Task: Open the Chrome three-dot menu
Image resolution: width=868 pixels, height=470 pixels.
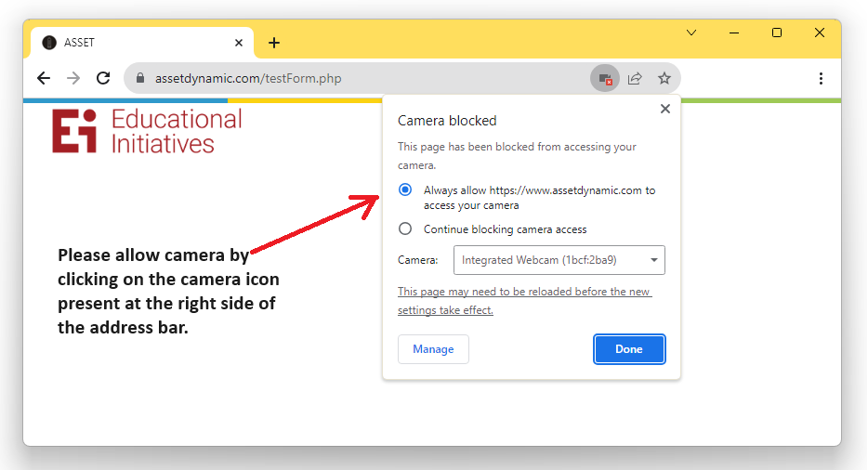Action: [821, 79]
